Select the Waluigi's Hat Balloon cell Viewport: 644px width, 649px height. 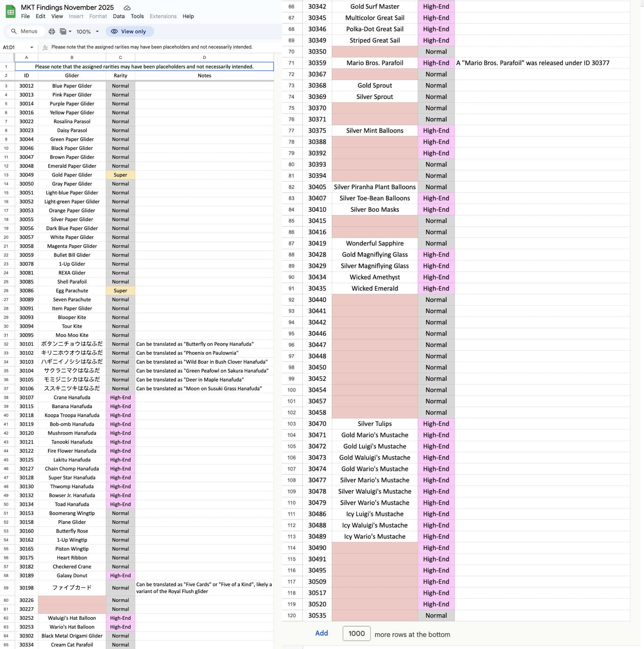tap(72, 618)
